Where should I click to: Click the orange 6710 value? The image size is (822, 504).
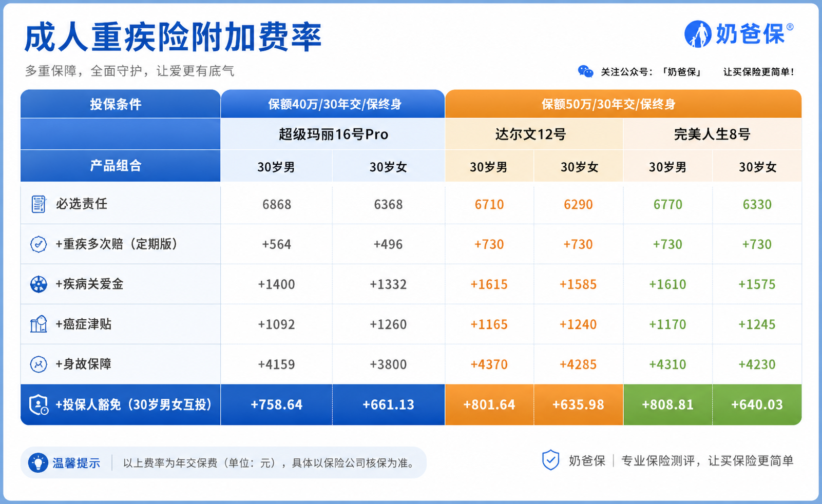[x=489, y=204]
